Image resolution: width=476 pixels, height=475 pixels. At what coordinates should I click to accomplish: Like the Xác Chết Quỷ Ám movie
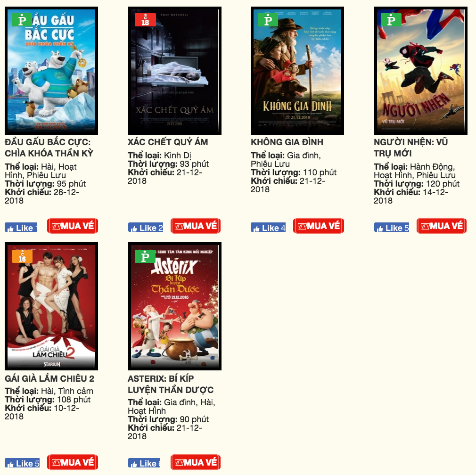[x=146, y=227]
